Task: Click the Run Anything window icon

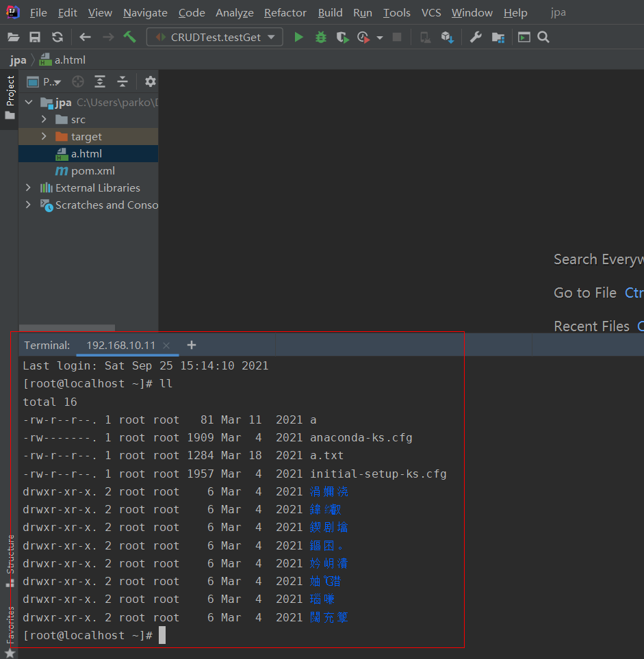Action: tap(524, 38)
